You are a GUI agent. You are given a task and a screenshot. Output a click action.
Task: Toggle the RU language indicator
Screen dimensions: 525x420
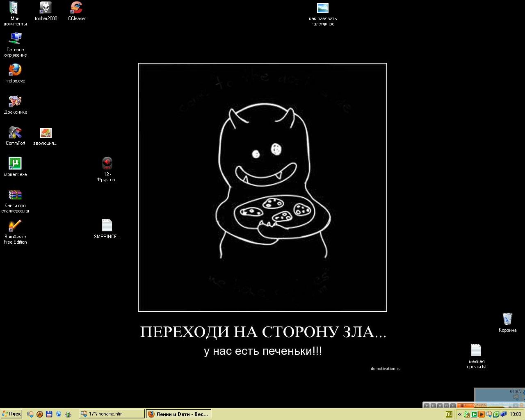(x=449, y=414)
